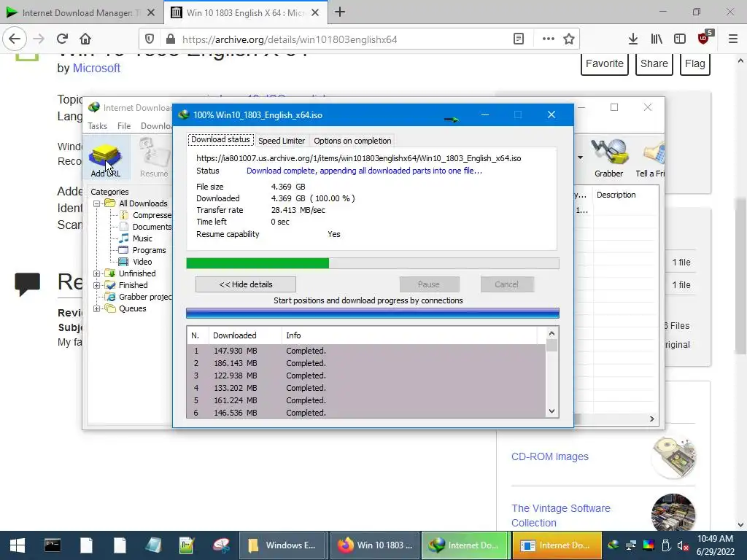The image size is (747, 560).
Task: Click the paint palette taskbar icon
Action: pos(221,545)
